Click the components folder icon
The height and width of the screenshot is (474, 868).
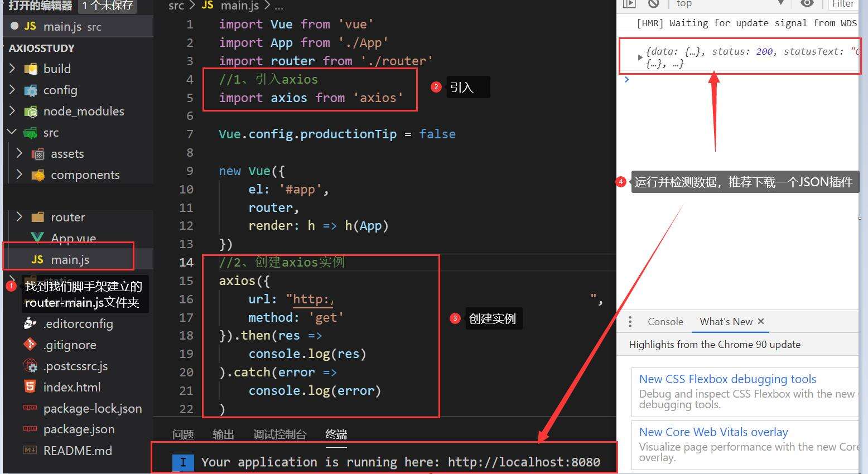tap(38, 175)
